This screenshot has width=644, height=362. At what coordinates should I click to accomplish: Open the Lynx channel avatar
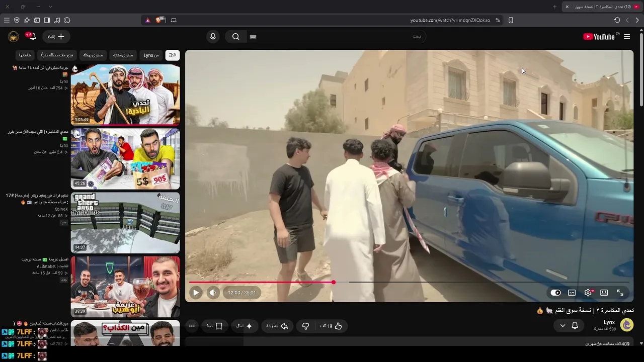tap(626, 325)
